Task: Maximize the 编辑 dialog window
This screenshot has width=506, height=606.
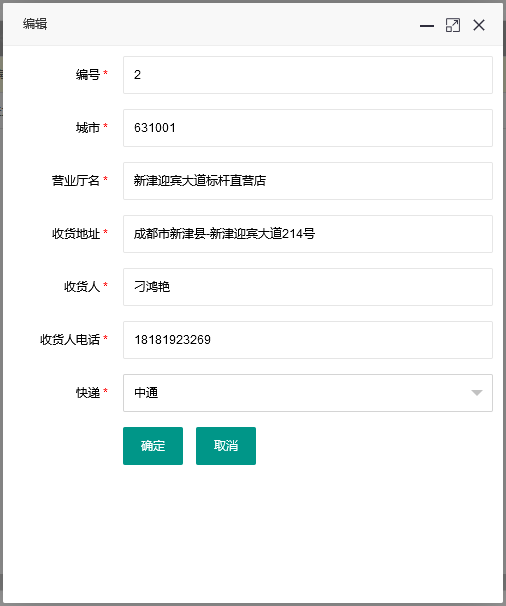Action: tap(453, 26)
